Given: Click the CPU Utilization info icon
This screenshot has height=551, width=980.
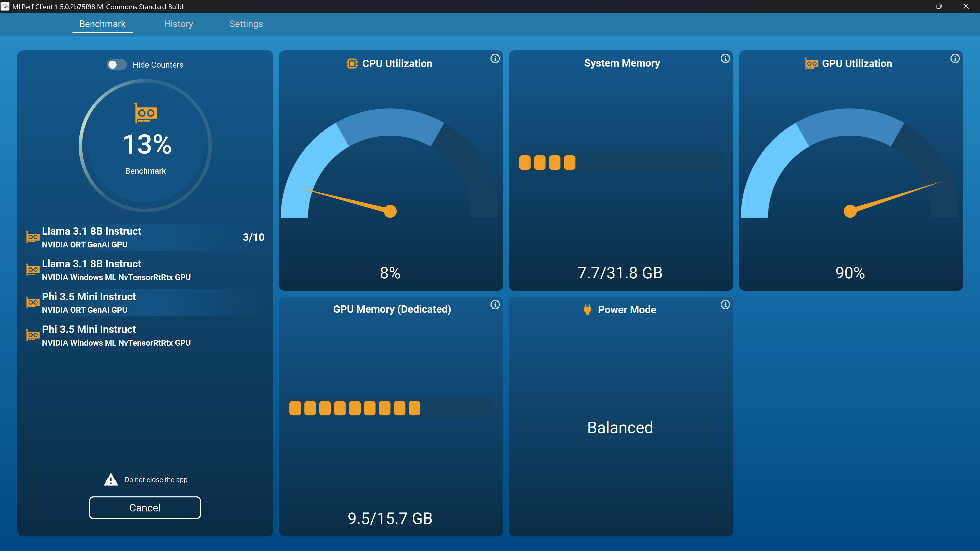Looking at the screenshot, I should 495,59.
